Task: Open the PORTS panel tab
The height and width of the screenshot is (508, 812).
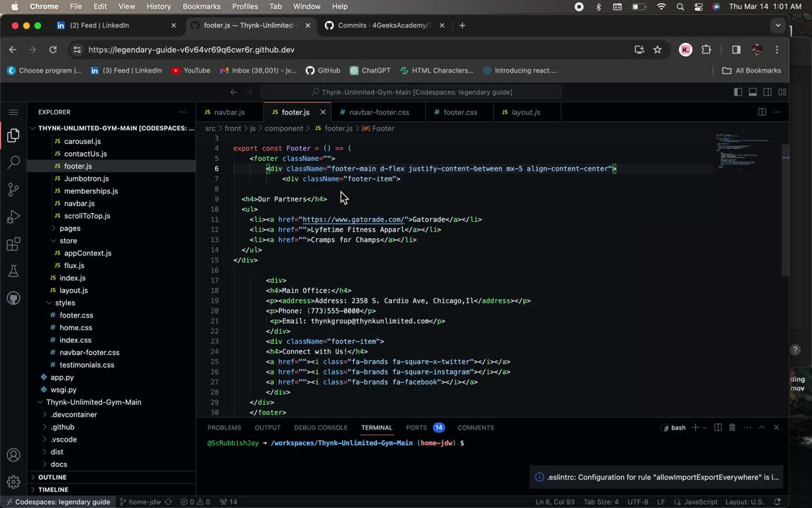Action: click(416, 428)
